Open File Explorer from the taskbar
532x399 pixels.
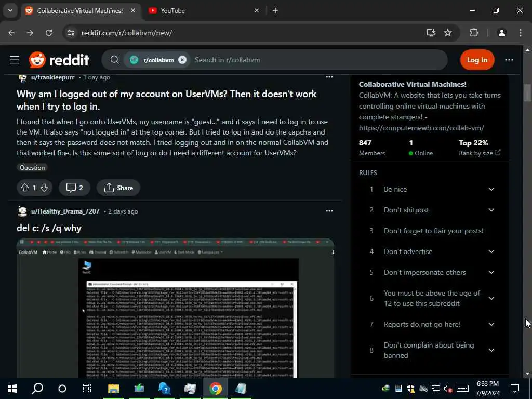(x=113, y=389)
